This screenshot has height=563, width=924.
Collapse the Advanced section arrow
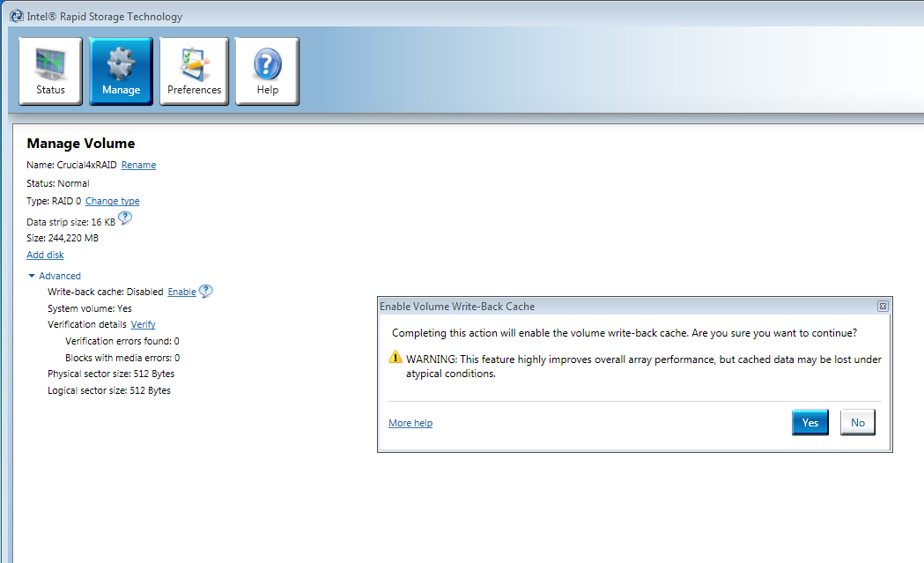point(32,276)
